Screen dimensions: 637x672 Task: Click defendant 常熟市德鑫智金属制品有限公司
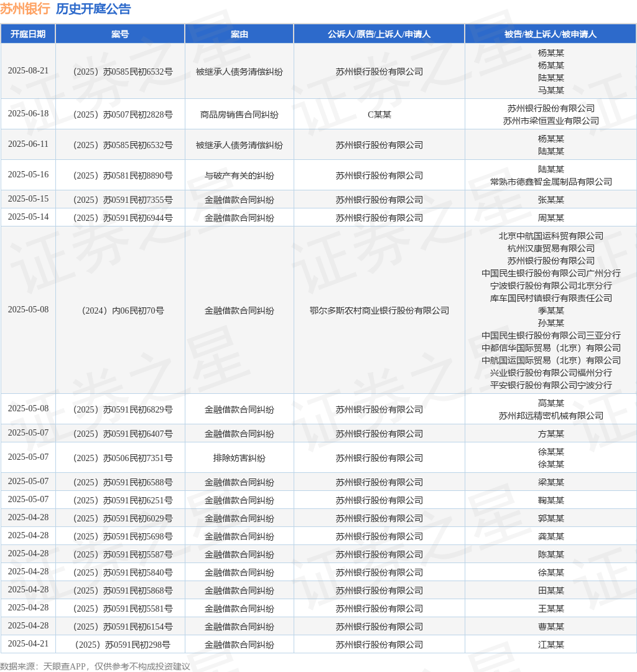[551, 182]
